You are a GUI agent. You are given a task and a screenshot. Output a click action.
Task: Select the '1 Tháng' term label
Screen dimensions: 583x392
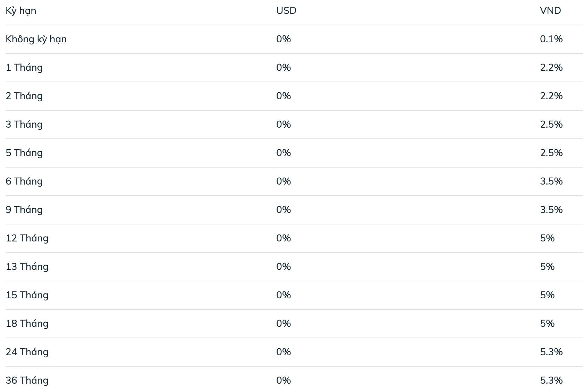coord(24,68)
